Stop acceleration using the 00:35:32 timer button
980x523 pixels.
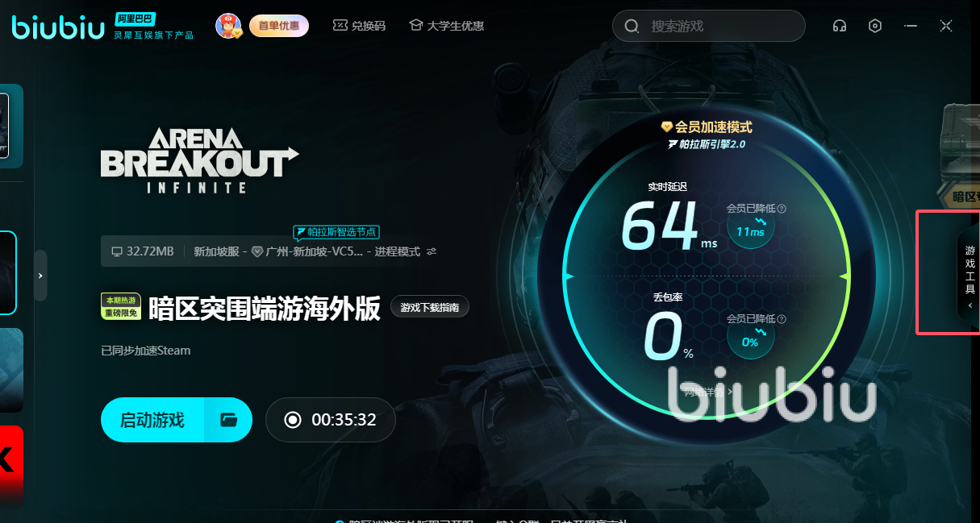[x=331, y=420]
